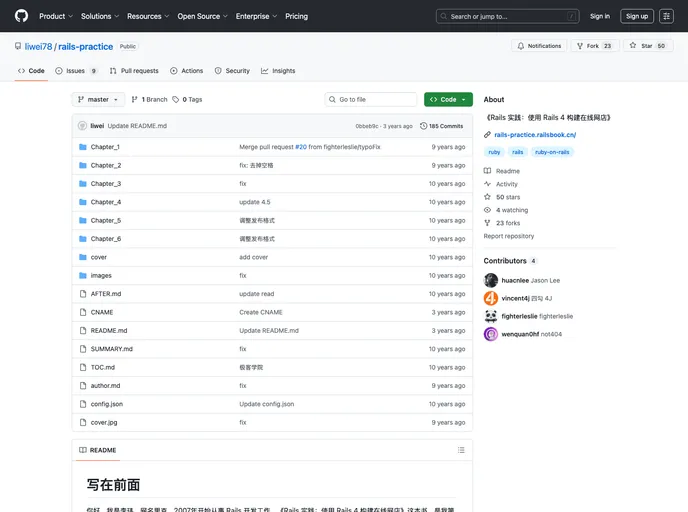Viewport: 688px width, 512px height.
Task: Click wenquan0hf contributor avatar
Action: click(x=491, y=334)
